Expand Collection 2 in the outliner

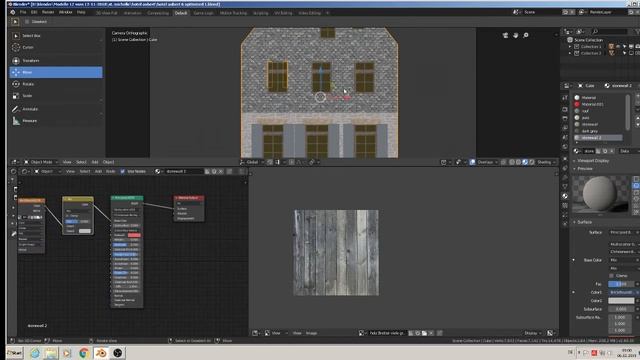(x=570, y=53)
